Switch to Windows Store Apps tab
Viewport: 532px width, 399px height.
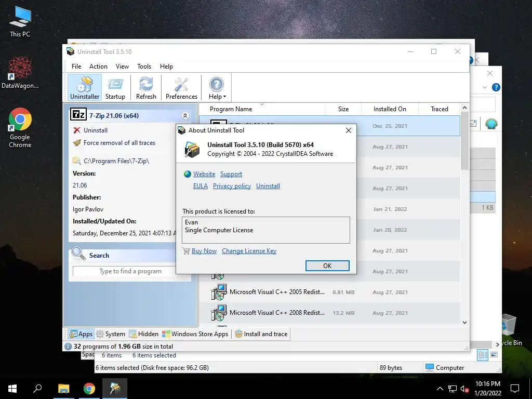coord(195,334)
